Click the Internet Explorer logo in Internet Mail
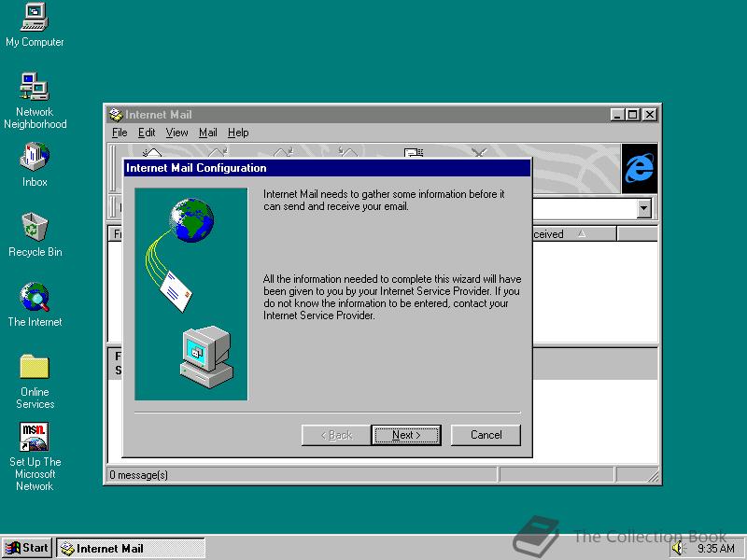 [x=640, y=169]
